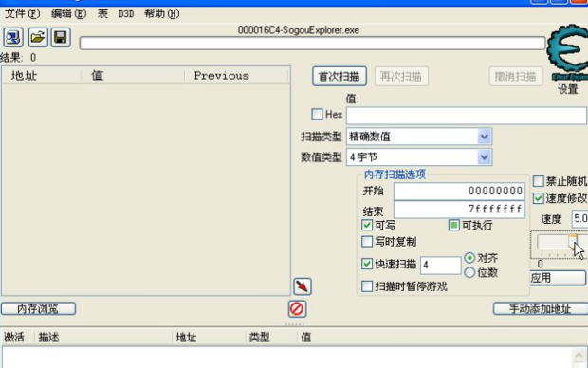Image resolution: width=588 pixels, height=368 pixels.
Task: Open 内存浏览 memory view
Action: click(x=38, y=309)
